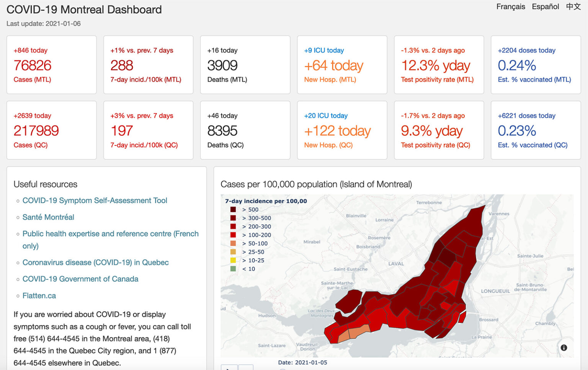Click the Terrebonne label on the map
The height and width of the screenshot is (370, 588).
[429, 202]
